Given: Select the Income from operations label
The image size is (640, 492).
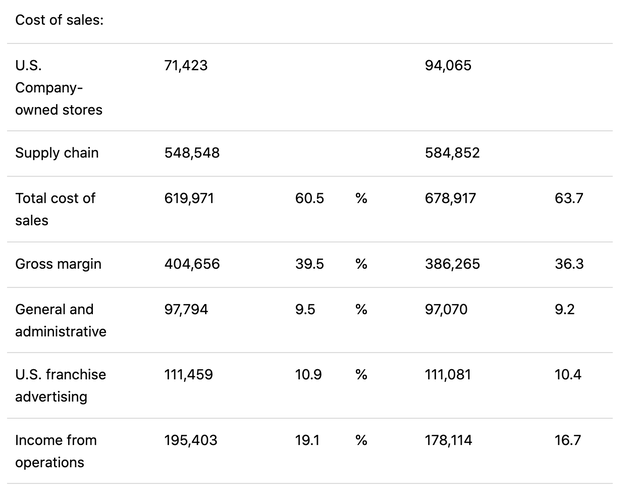Looking at the screenshot, I should pyautogui.click(x=56, y=451).
